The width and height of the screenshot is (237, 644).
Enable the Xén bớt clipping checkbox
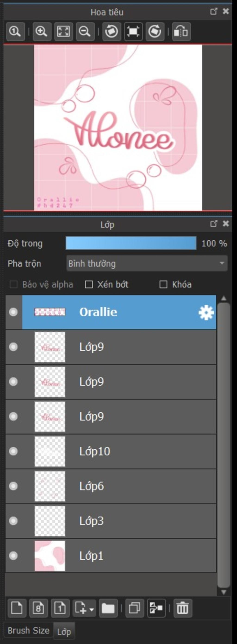89,285
